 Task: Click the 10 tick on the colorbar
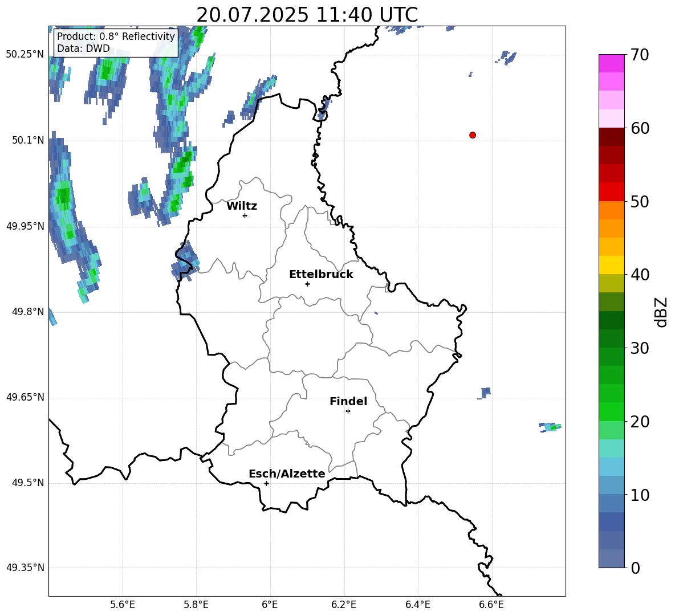(x=640, y=495)
